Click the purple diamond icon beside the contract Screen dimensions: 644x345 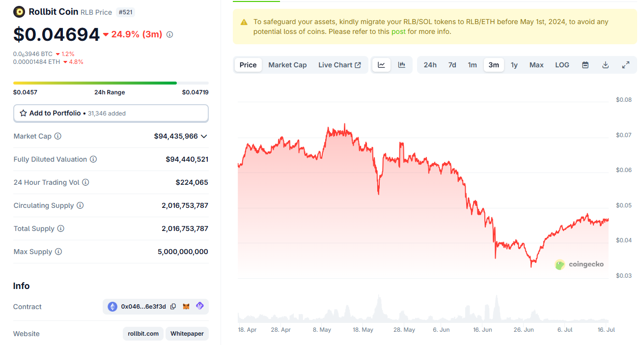(200, 306)
